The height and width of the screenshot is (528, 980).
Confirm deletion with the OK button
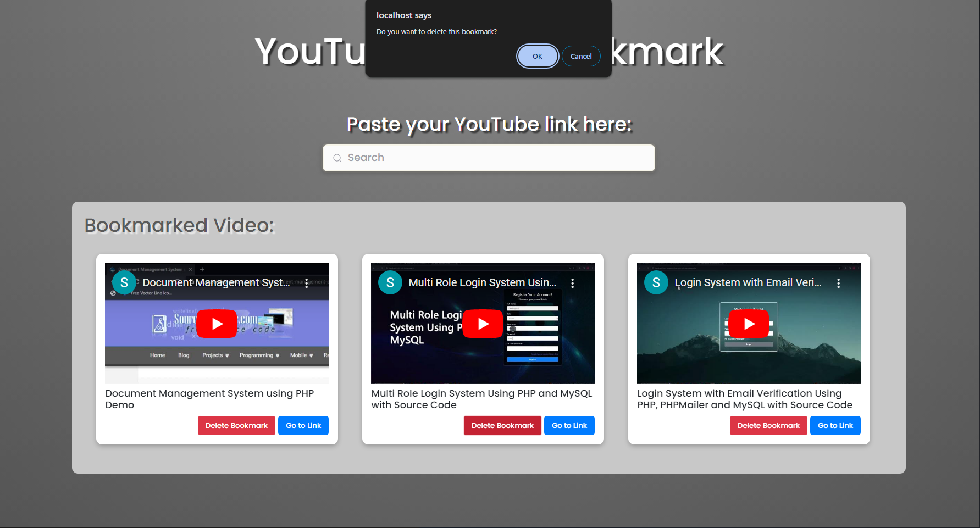(538, 56)
